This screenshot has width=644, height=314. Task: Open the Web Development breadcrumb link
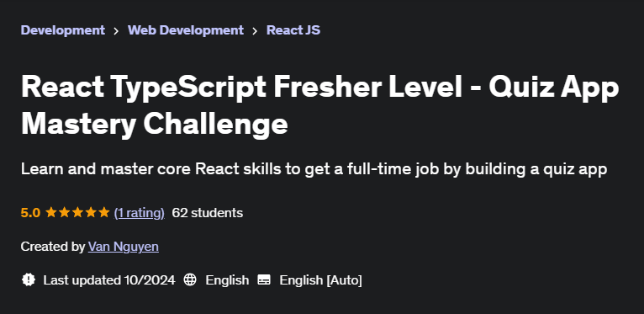click(186, 30)
